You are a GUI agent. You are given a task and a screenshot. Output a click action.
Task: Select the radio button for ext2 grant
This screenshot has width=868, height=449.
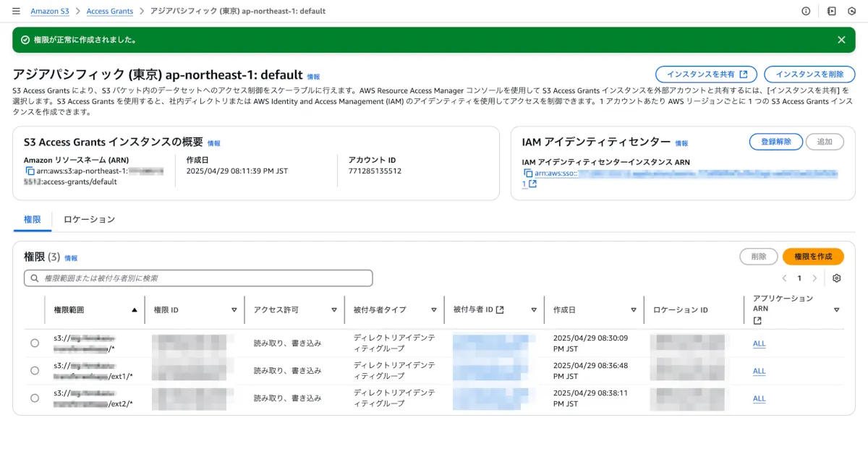(35, 398)
